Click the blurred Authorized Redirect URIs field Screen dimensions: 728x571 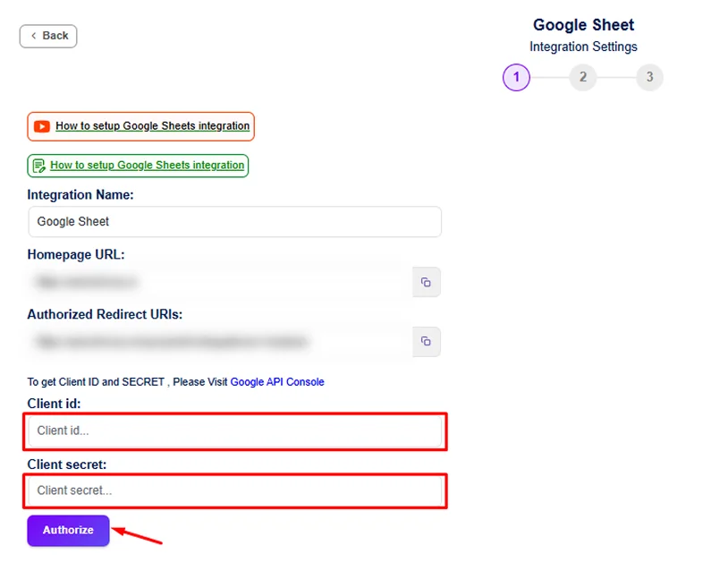click(219, 341)
